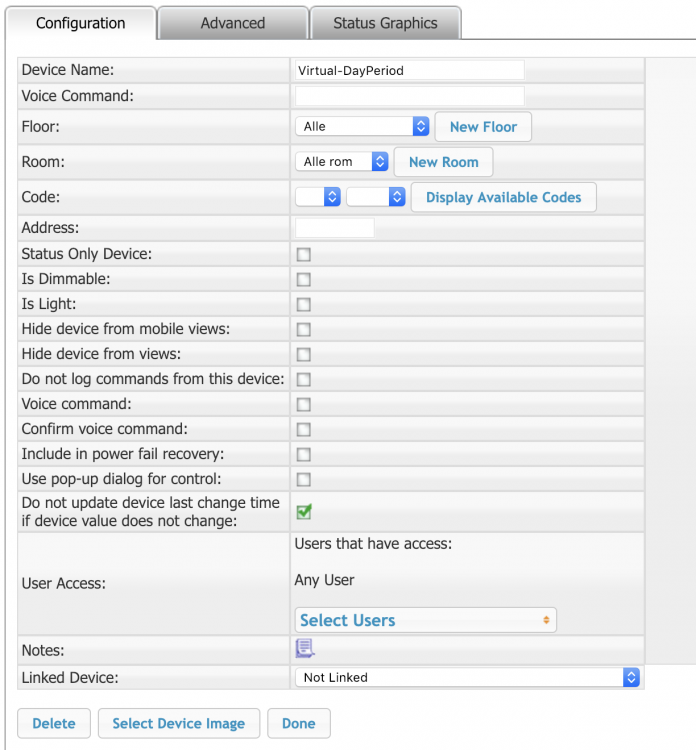The height and width of the screenshot is (750, 696).
Task: Click the Device Name text field
Action: click(x=409, y=71)
